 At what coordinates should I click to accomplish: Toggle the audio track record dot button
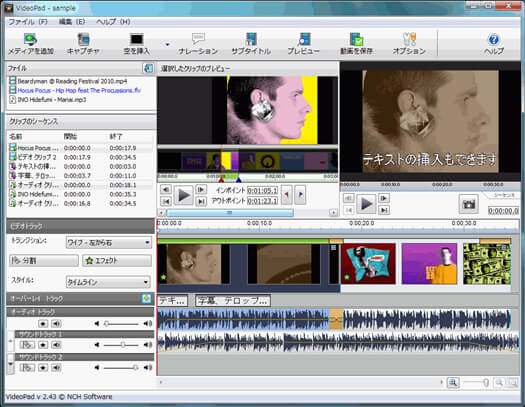point(43,323)
